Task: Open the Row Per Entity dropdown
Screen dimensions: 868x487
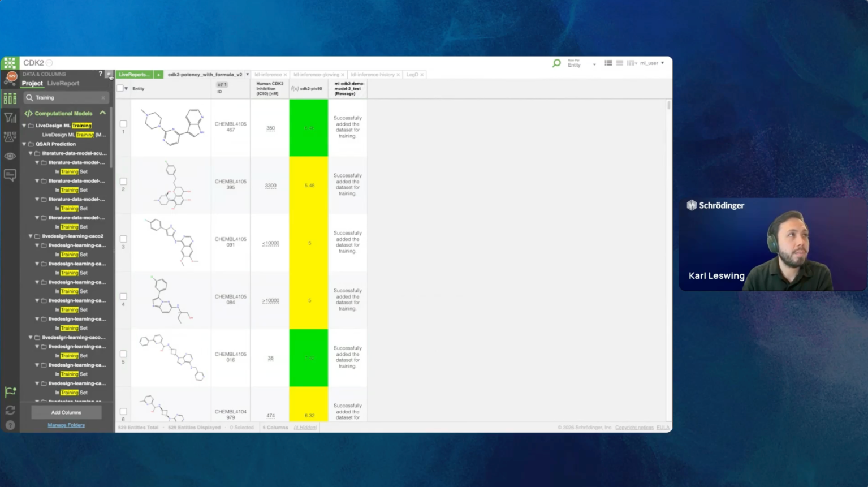Action: [x=582, y=63]
